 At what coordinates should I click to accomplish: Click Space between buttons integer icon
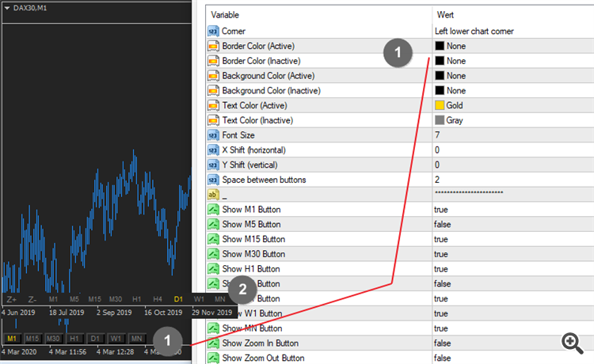[213, 180]
